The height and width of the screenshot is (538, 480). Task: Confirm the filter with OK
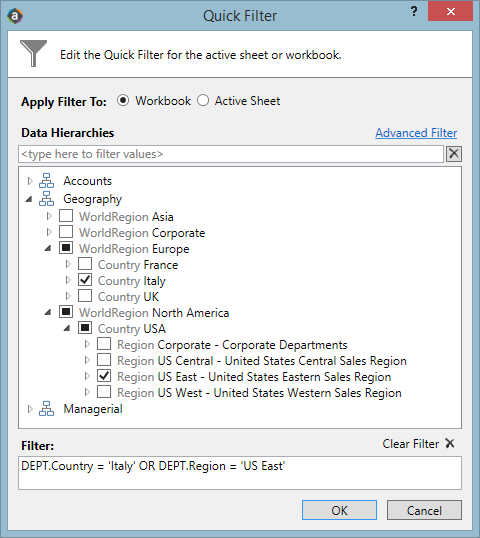pyautogui.click(x=339, y=510)
